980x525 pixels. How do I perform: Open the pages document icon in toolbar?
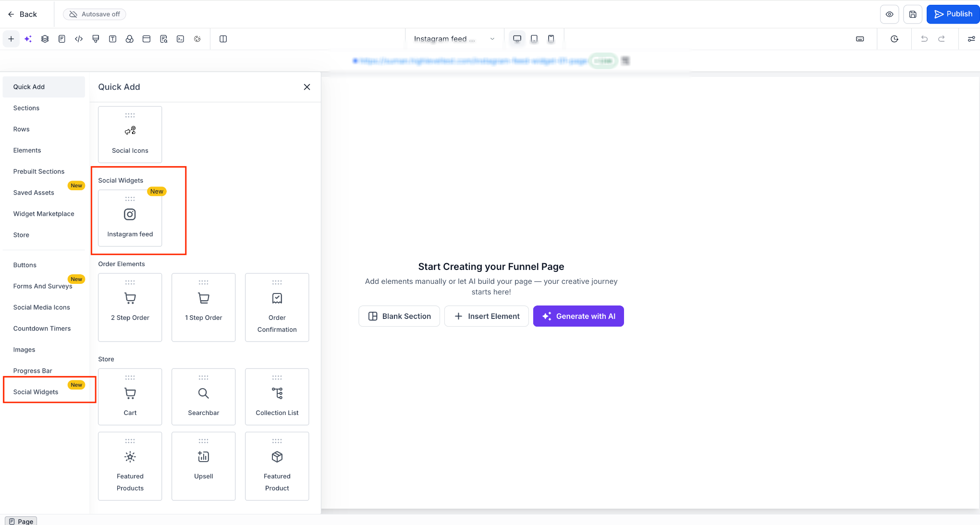62,39
